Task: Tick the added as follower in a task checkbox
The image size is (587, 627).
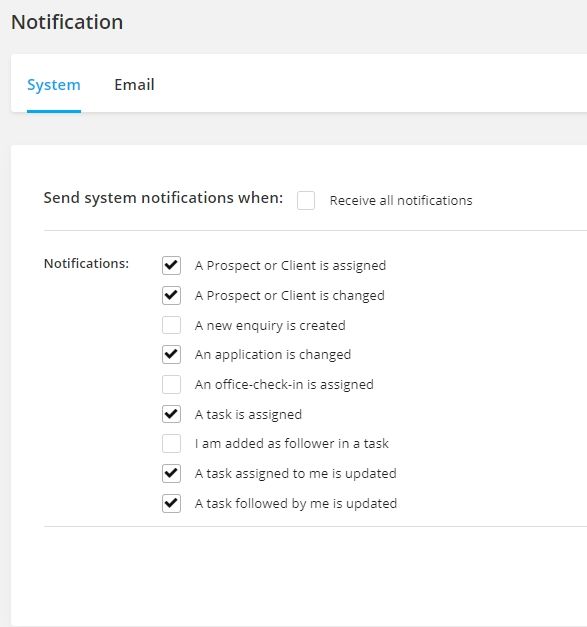Action: coord(171,444)
